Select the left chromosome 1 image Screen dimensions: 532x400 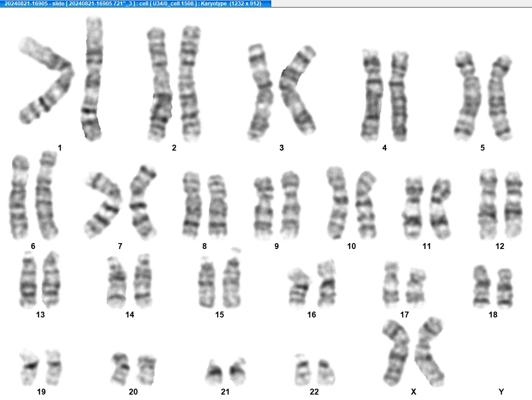(46, 80)
